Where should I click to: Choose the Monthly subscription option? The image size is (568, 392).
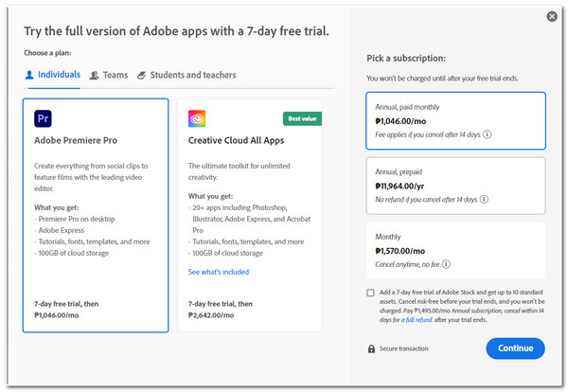tap(455, 250)
